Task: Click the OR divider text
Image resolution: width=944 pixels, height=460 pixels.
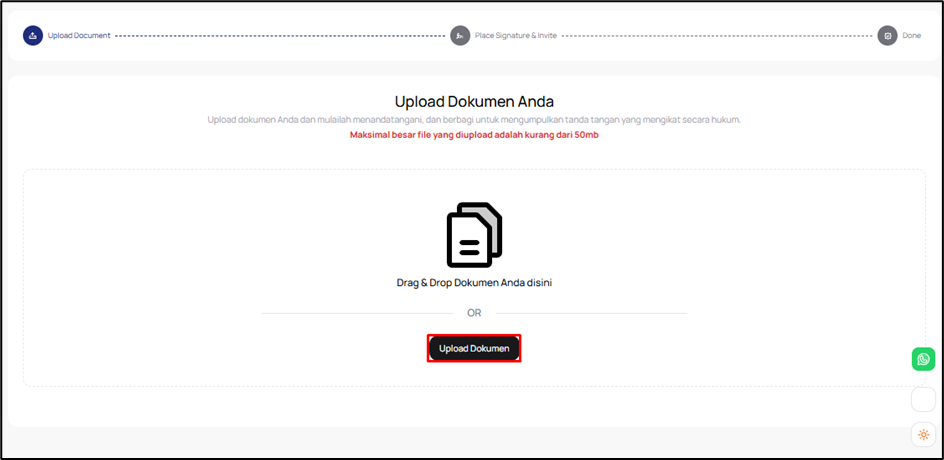Action: click(474, 313)
